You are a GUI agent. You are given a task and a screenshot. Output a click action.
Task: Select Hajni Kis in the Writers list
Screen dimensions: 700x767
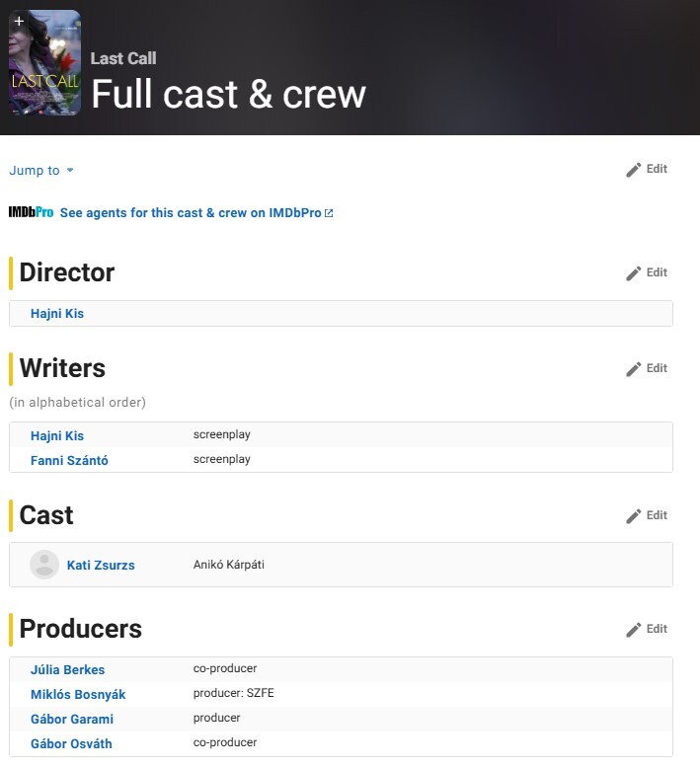57,436
